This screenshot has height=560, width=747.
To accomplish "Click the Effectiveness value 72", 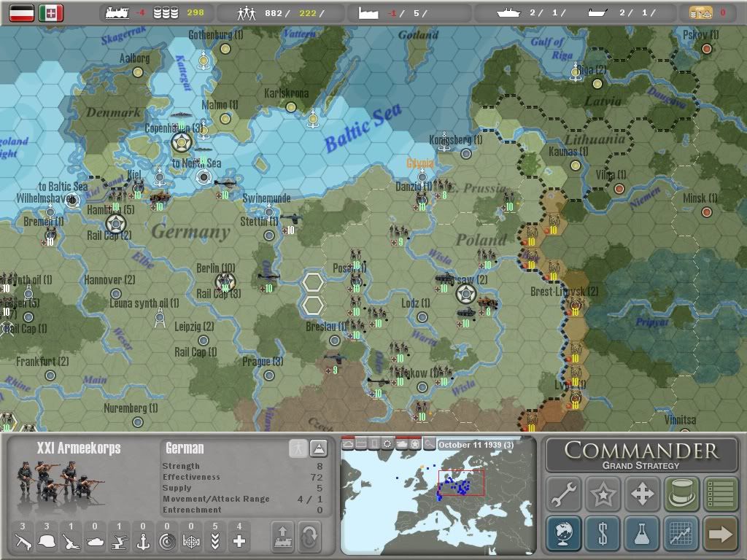I will [317, 477].
